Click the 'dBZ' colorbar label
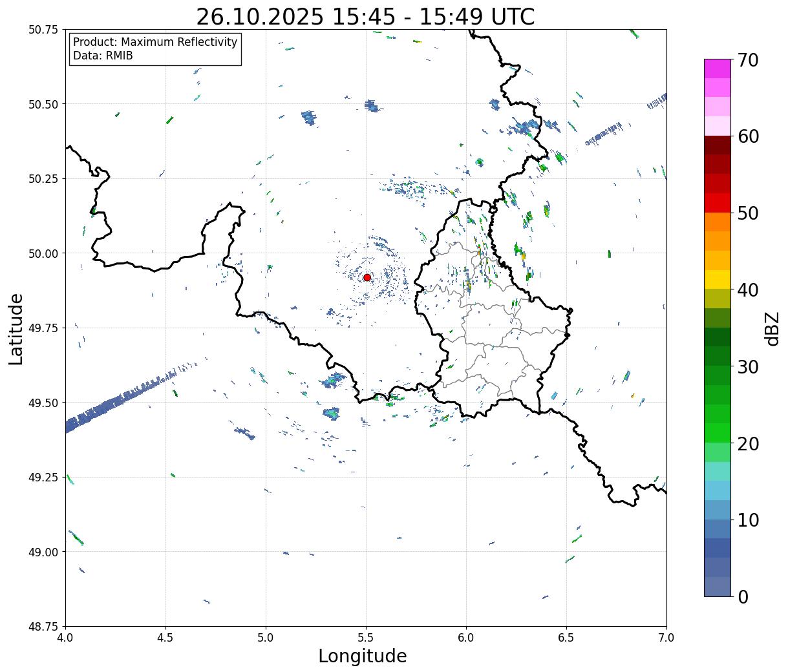 772,328
